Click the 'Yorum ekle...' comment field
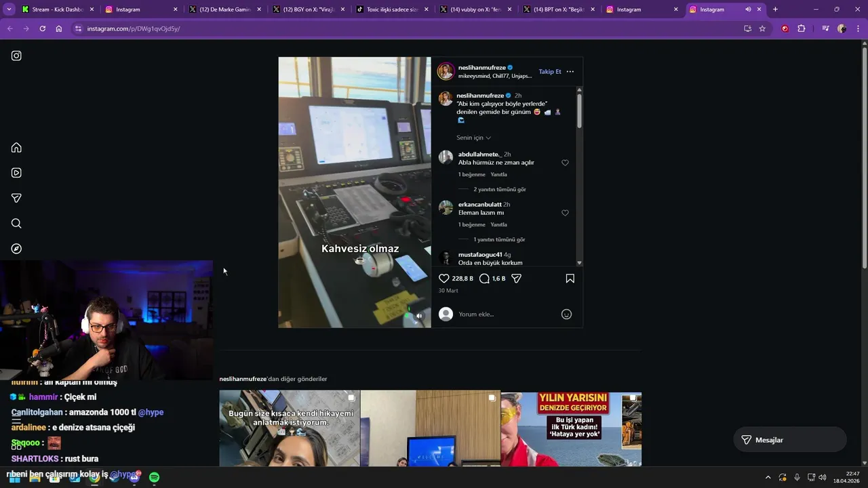868x488 pixels. [505, 314]
